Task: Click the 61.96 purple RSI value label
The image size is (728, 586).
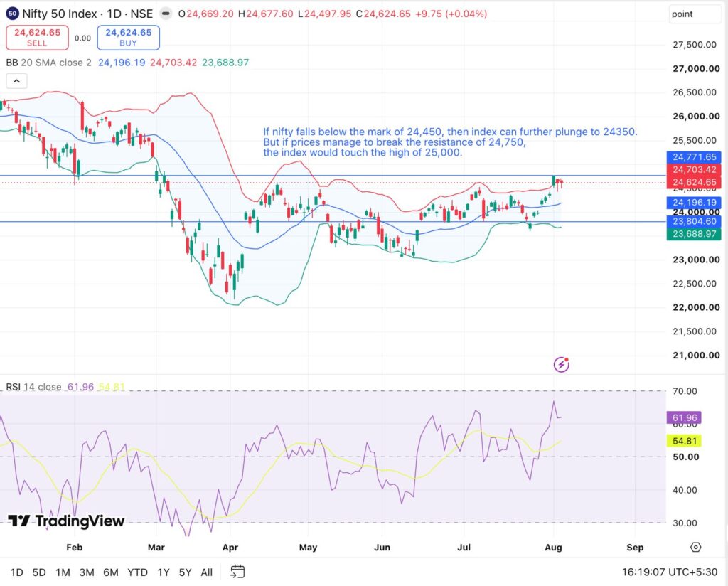Action: coord(685,417)
